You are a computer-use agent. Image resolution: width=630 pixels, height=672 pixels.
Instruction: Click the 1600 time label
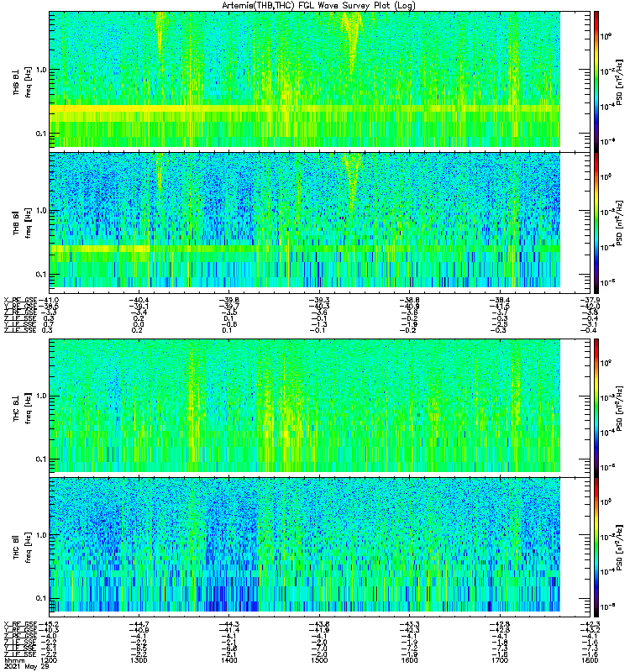tap(409, 660)
